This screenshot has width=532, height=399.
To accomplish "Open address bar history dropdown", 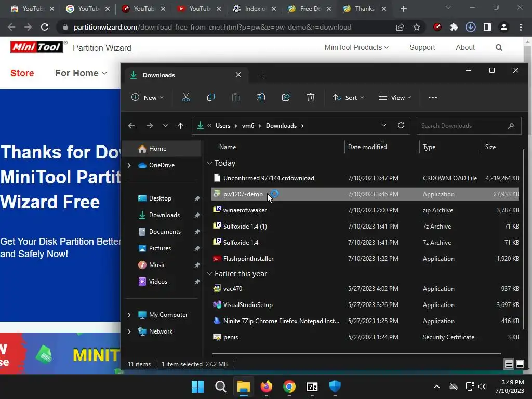I will [384, 126].
